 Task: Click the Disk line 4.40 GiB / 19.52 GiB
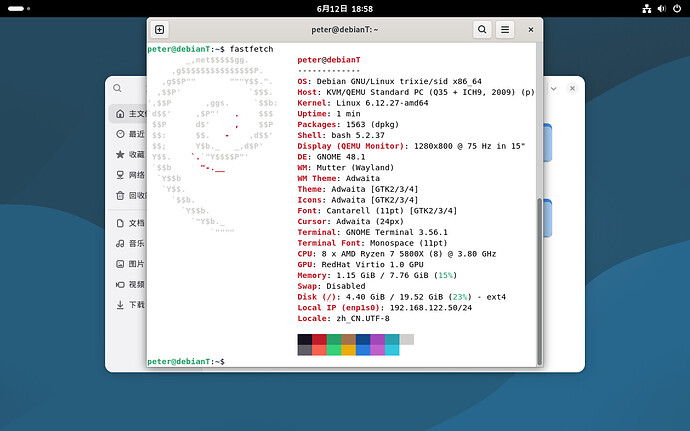tap(401, 297)
